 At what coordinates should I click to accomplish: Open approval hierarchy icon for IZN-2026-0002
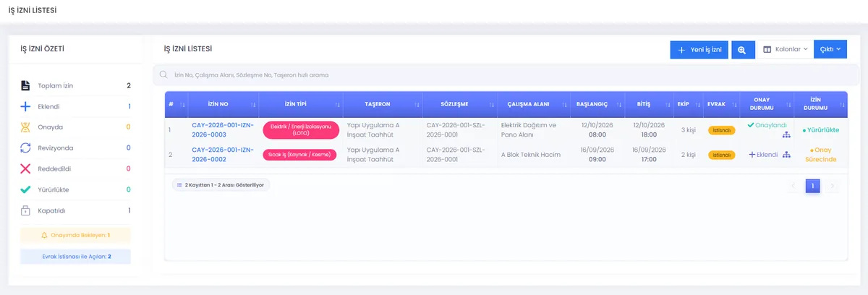786,155
